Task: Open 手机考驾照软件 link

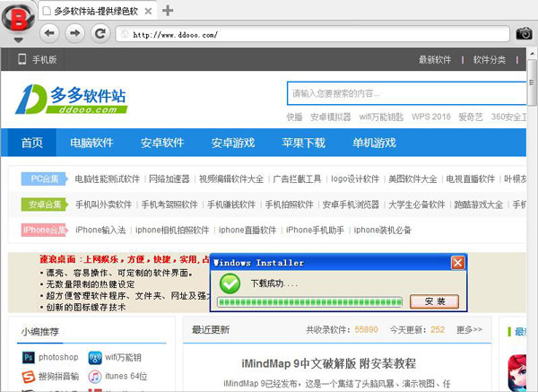Action: 169,205
